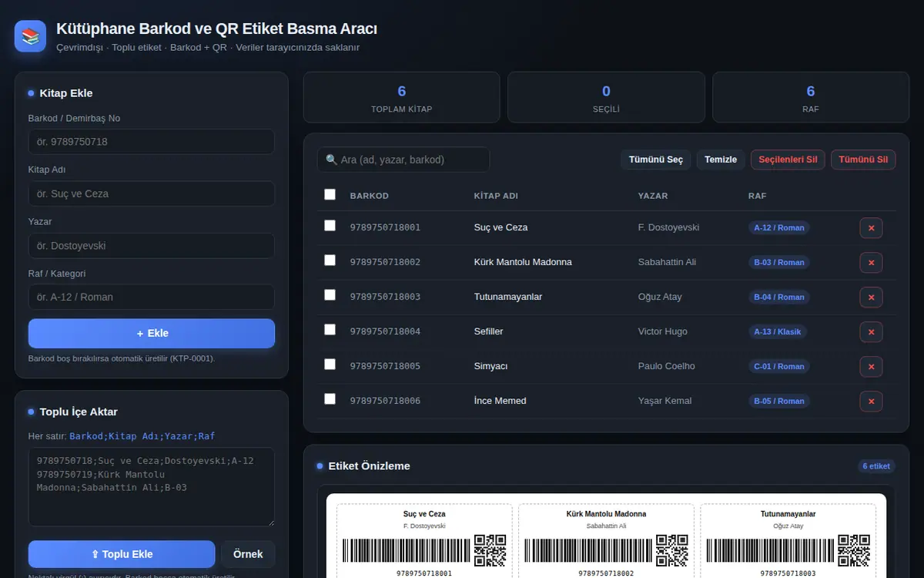Click the Örnek button
Viewport: 924px width, 578px height.
[x=248, y=554]
